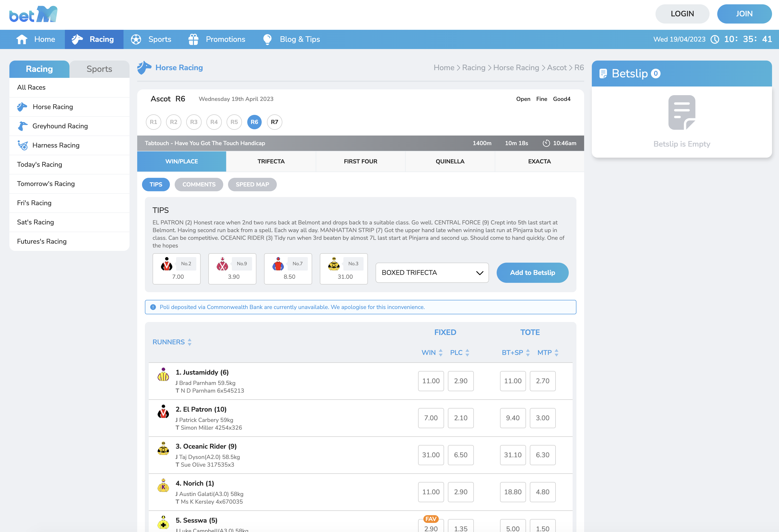Screen dimensions: 779x532
Task: Select race R7 circle
Action: pos(274,122)
